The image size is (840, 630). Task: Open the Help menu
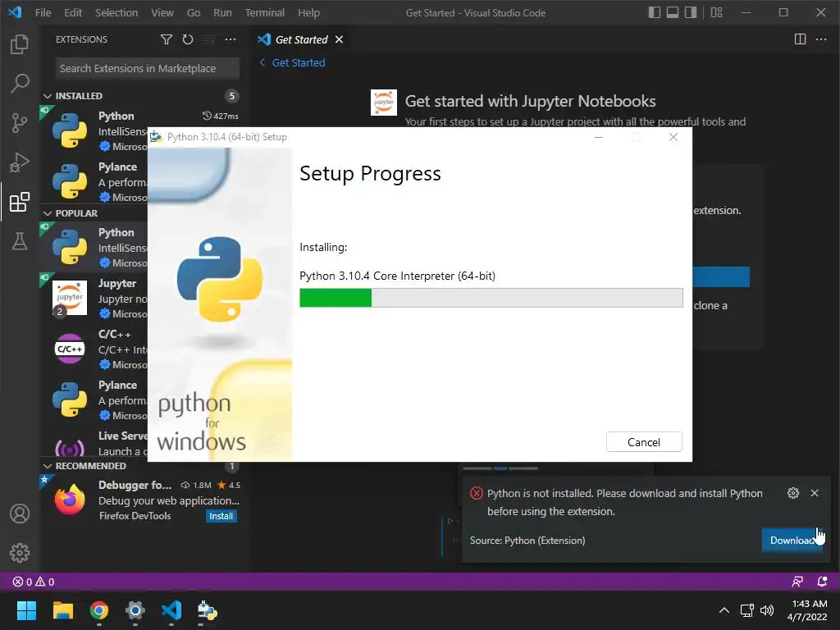[x=308, y=12]
